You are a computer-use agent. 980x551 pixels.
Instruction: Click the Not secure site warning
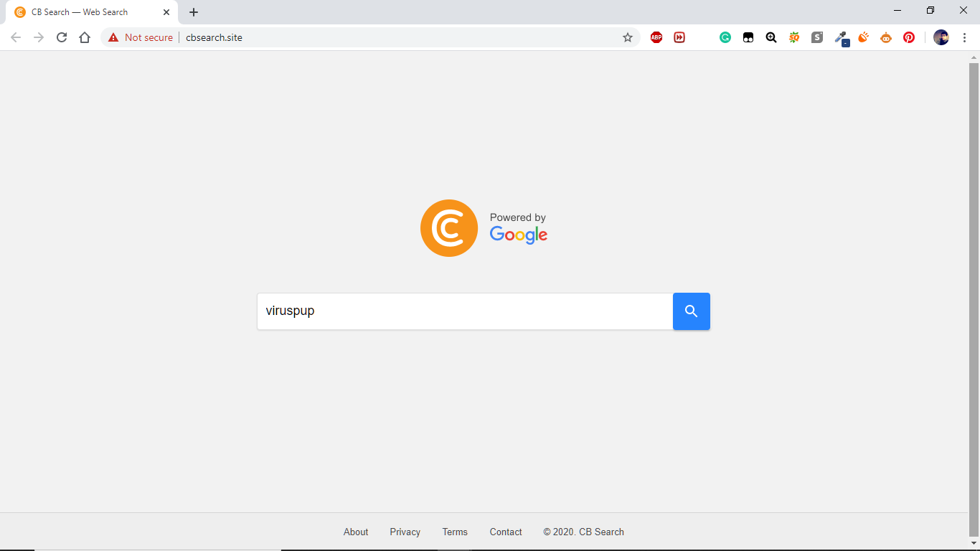[140, 37]
